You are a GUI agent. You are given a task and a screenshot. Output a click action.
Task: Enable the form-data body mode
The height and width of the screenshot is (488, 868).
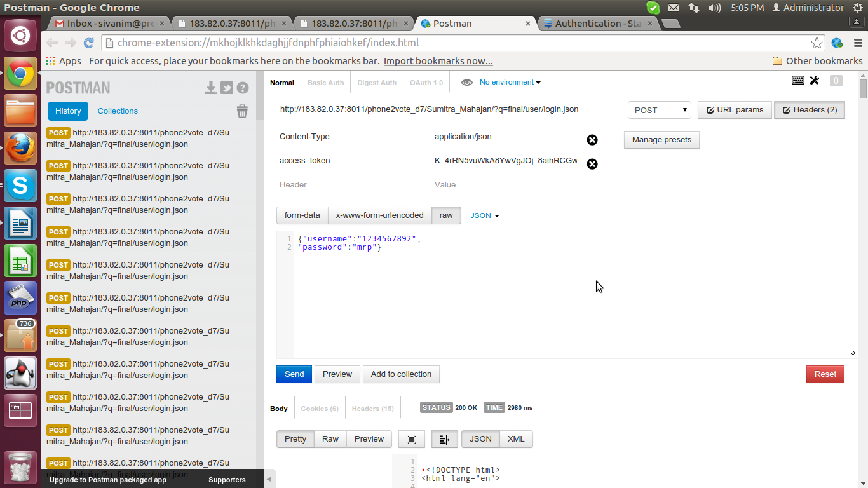(x=302, y=215)
